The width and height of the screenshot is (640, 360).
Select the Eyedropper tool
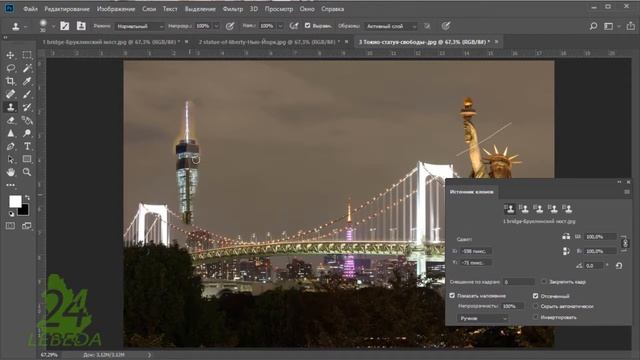pos(27,81)
